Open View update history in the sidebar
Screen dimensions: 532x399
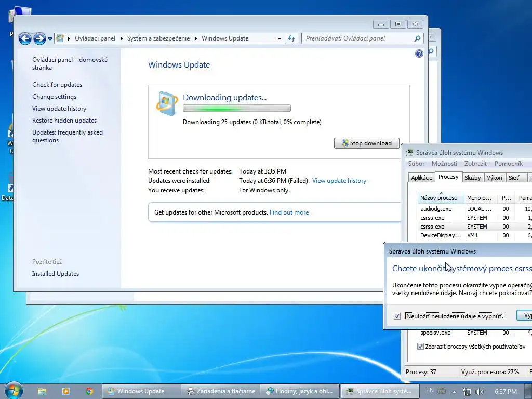point(59,109)
